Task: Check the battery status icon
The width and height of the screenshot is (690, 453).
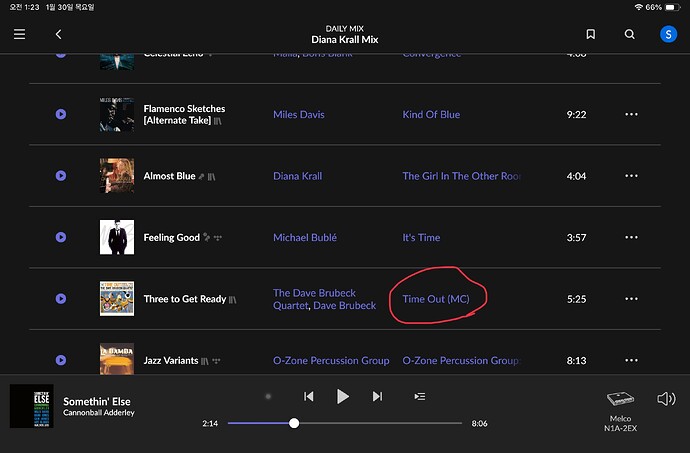Action: pos(672,7)
